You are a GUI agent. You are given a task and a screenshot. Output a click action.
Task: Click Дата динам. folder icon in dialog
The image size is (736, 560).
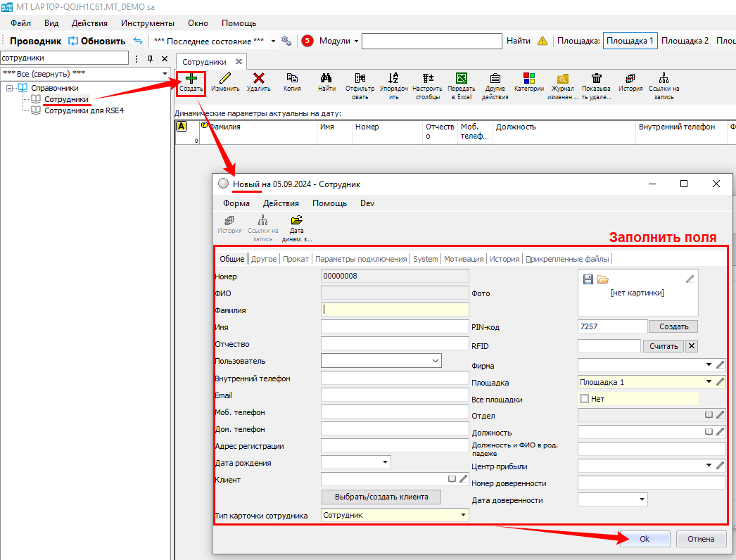[x=296, y=221]
